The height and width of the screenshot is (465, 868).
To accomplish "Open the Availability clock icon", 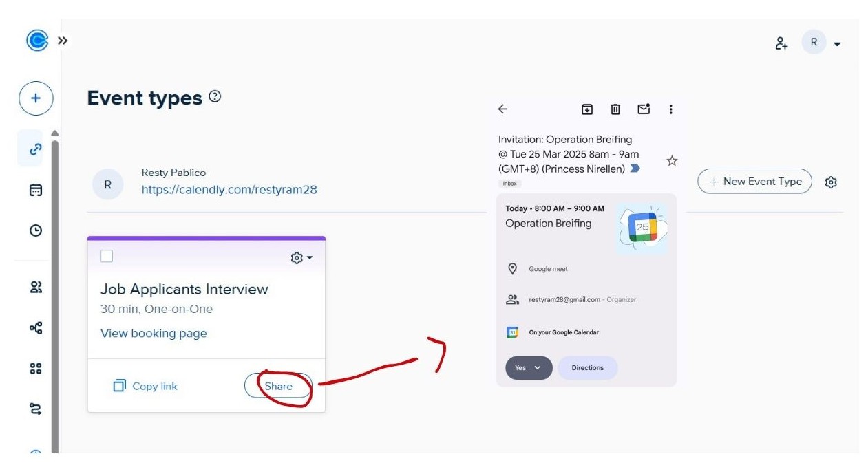I will (36, 230).
